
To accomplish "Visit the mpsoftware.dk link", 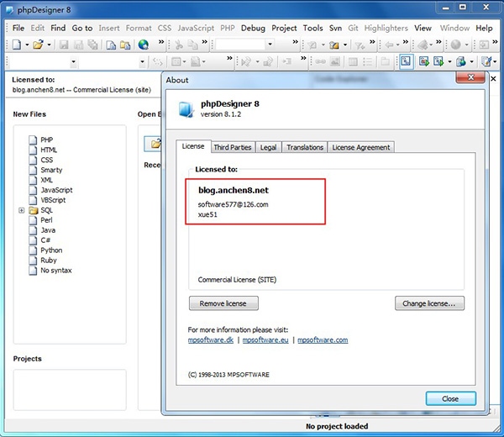I will click(210, 340).
